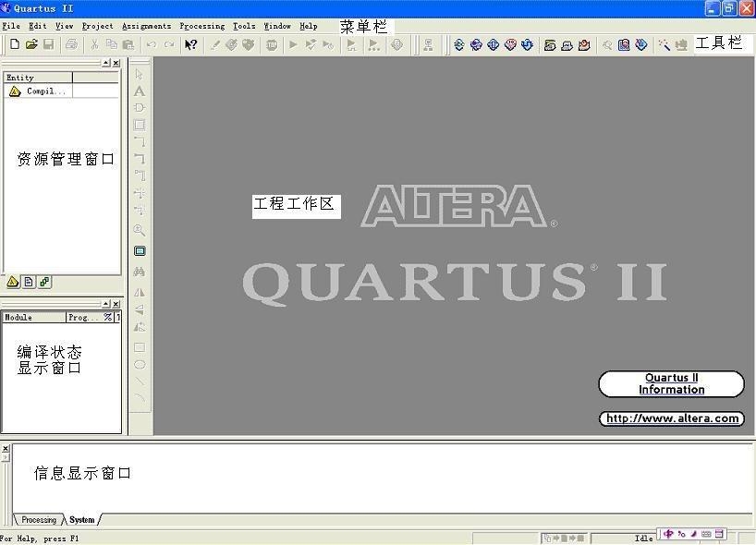Click the Copy toolbar icon

112,44
